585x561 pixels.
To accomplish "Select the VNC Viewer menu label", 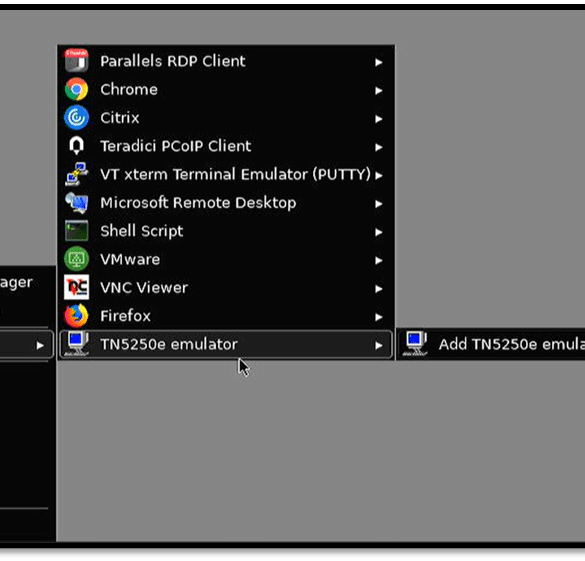I will tap(144, 288).
